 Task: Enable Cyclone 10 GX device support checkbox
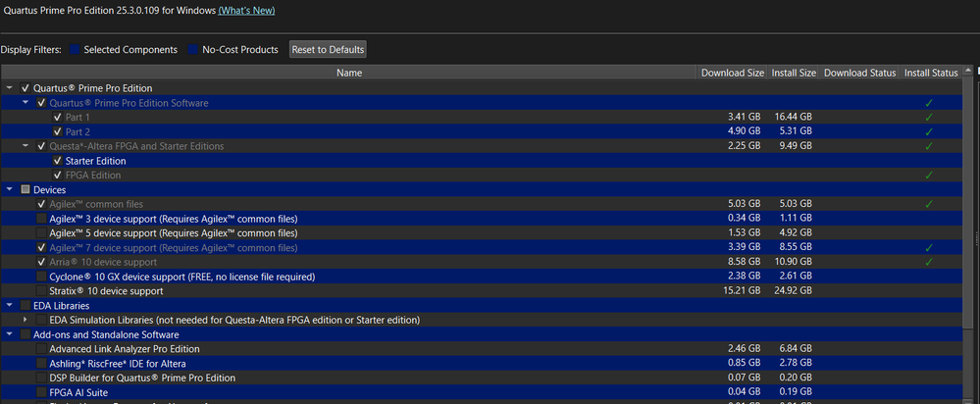click(41, 277)
